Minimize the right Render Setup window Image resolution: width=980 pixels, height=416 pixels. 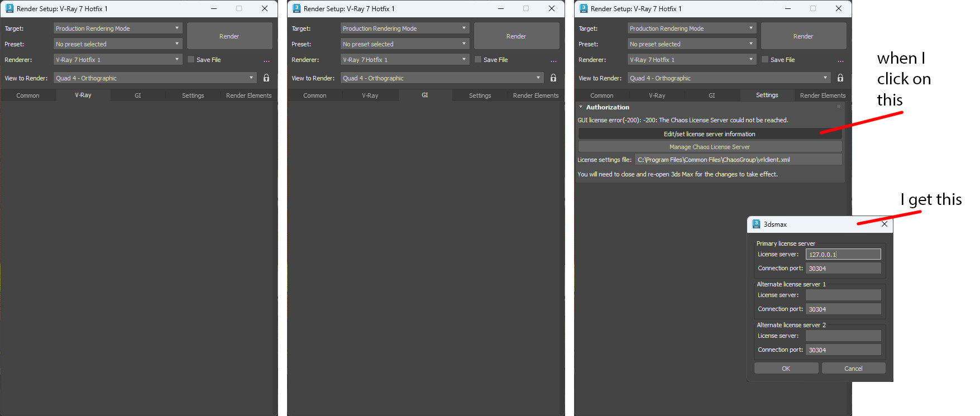pyautogui.click(x=788, y=8)
